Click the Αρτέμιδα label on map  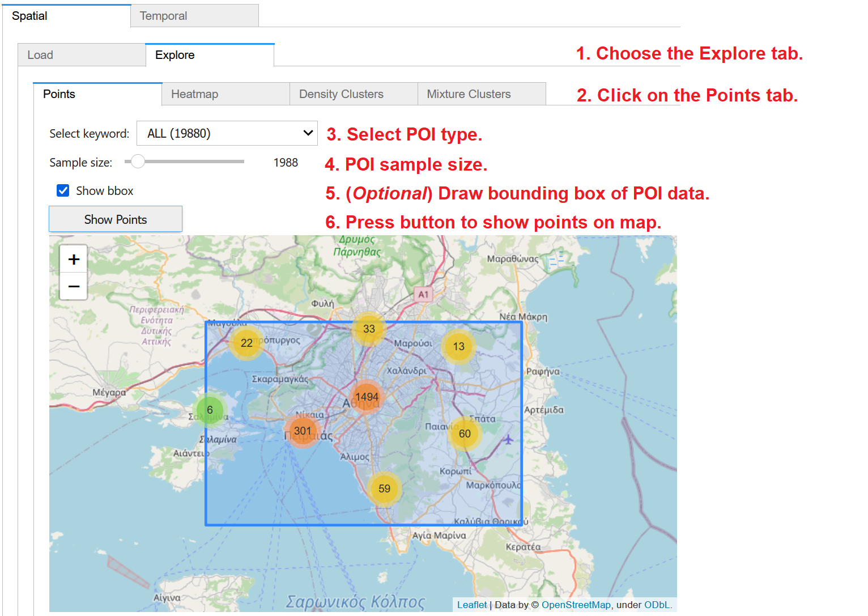pyautogui.click(x=544, y=410)
